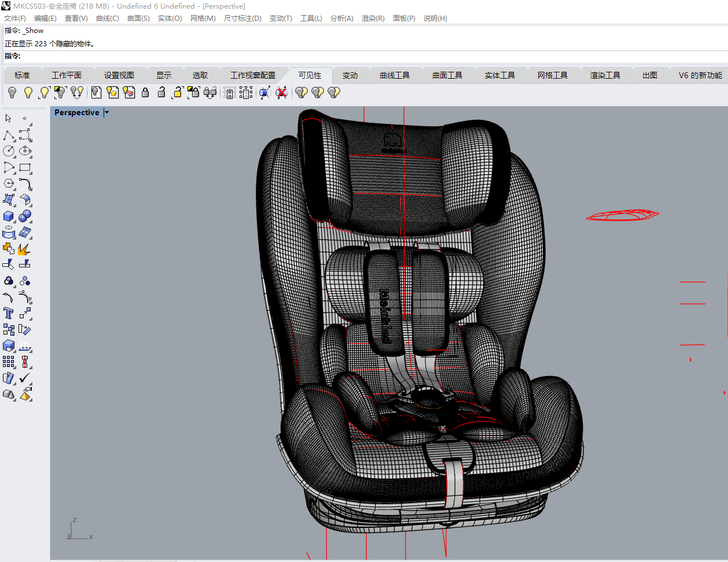The image size is (728, 562).
Task: Switch to the 实体工具 tab
Action: 499,75
